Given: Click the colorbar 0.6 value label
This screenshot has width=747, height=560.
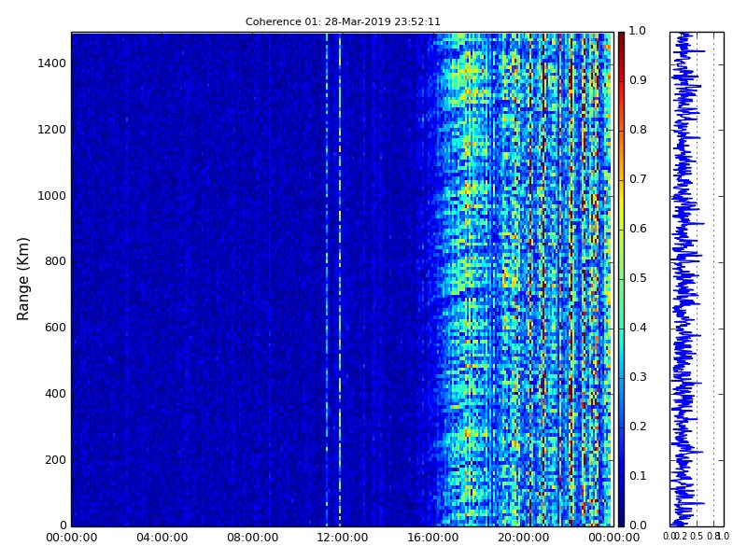Looking at the screenshot, I should click(x=638, y=229).
